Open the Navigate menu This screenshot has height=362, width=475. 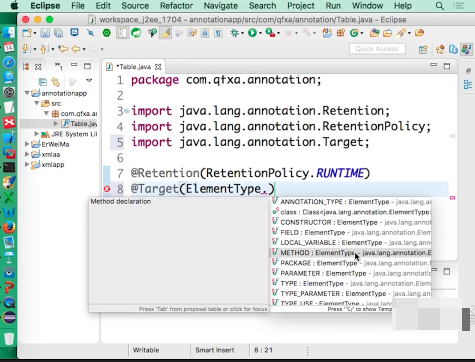click(x=221, y=6)
